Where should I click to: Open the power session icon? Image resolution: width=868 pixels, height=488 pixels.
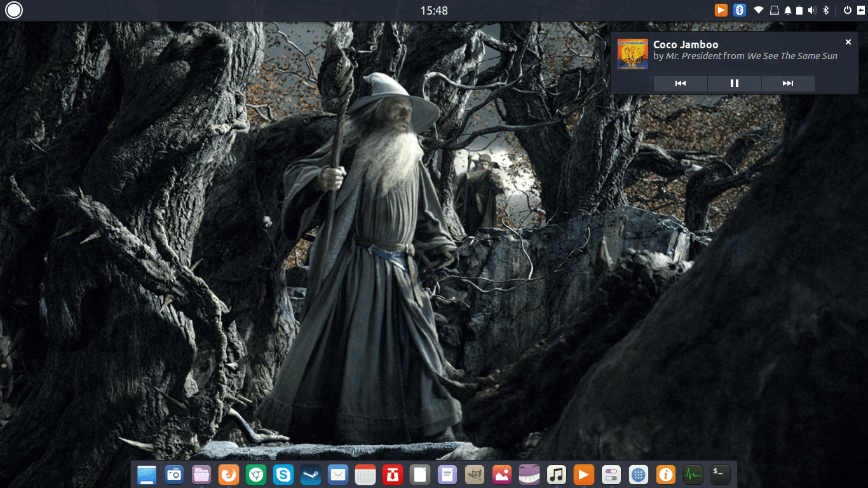(x=847, y=10)
